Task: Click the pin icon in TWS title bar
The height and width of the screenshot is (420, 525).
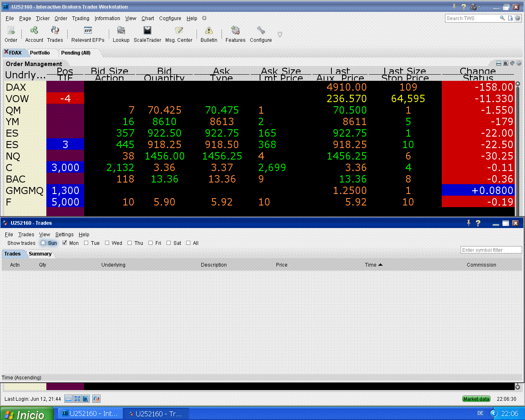Action: 454,7
